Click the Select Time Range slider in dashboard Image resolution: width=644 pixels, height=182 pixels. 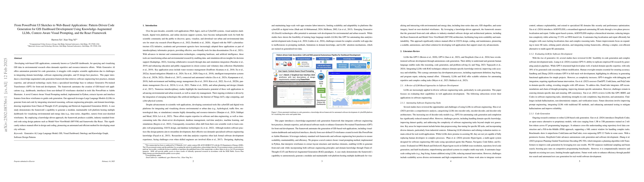click(337, 95)
